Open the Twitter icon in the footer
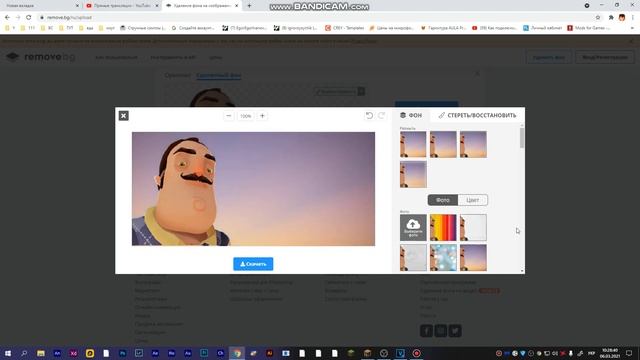The height and width of the screenshot is (360, 640). (x=455, y=331)
